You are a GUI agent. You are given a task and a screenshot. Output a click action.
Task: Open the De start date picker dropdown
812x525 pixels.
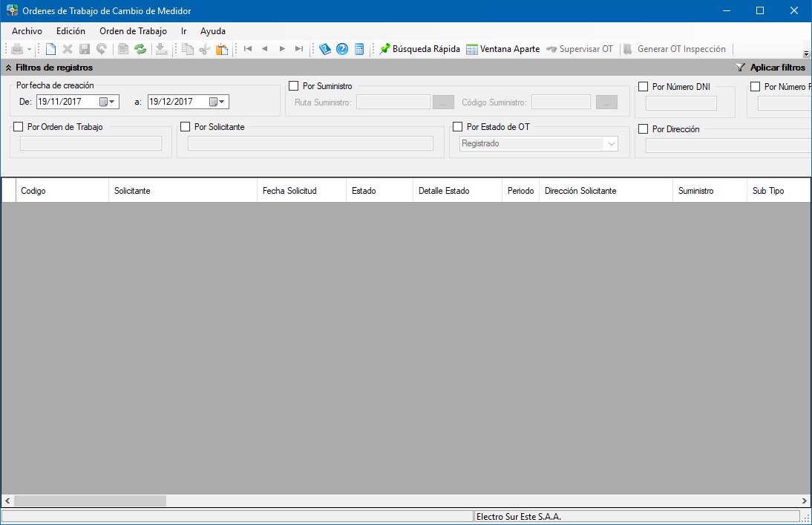108,102
